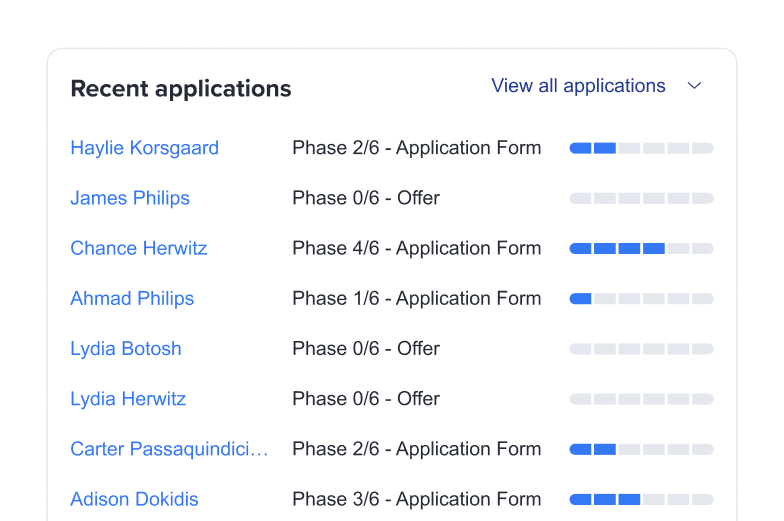Click Adison Dokidis' 3/6 progress bar
784x521 pixels.
click(642, 500)
